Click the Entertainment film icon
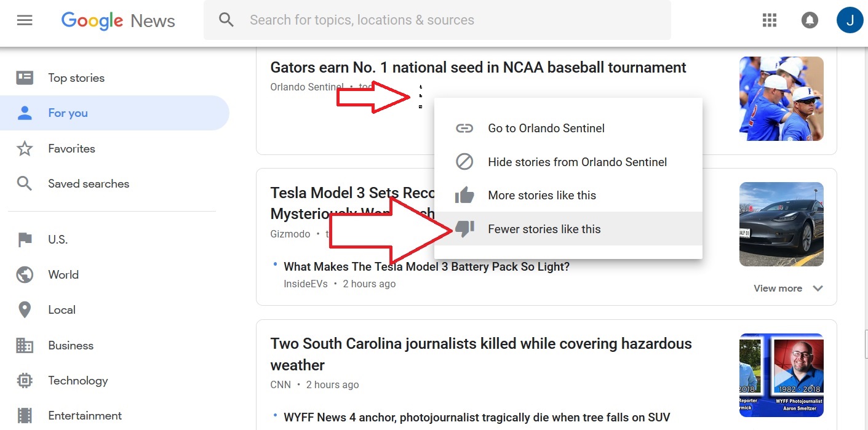The image size is (868, 430). click(x=25, y=415)
